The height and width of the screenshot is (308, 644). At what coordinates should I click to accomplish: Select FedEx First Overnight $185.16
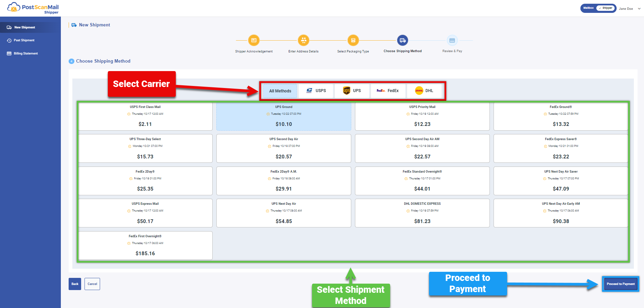point(145,245)
